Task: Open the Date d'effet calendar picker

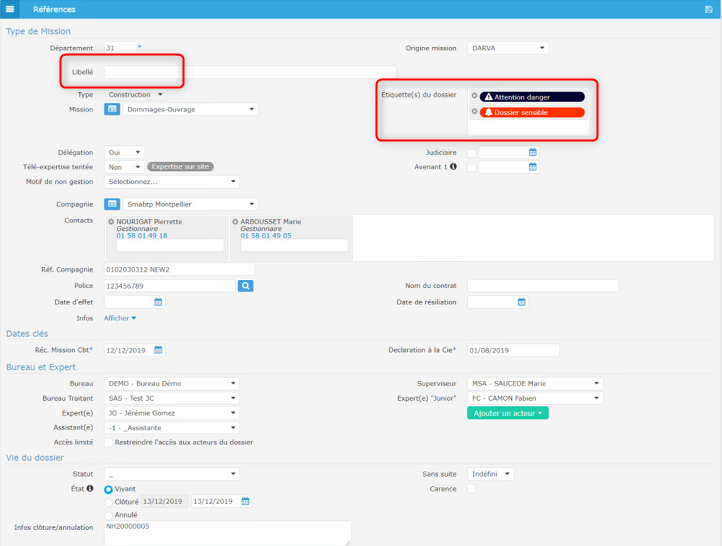Action: coord(158,302)
